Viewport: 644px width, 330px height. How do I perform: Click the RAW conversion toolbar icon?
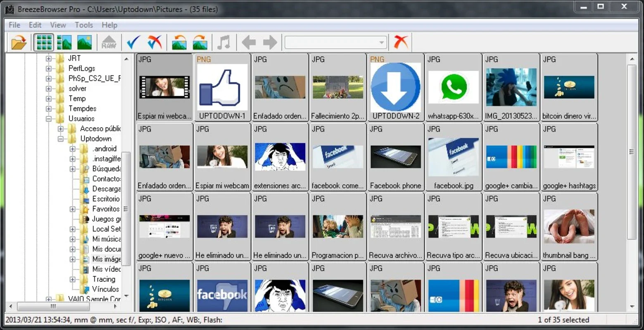coord(109,42)
